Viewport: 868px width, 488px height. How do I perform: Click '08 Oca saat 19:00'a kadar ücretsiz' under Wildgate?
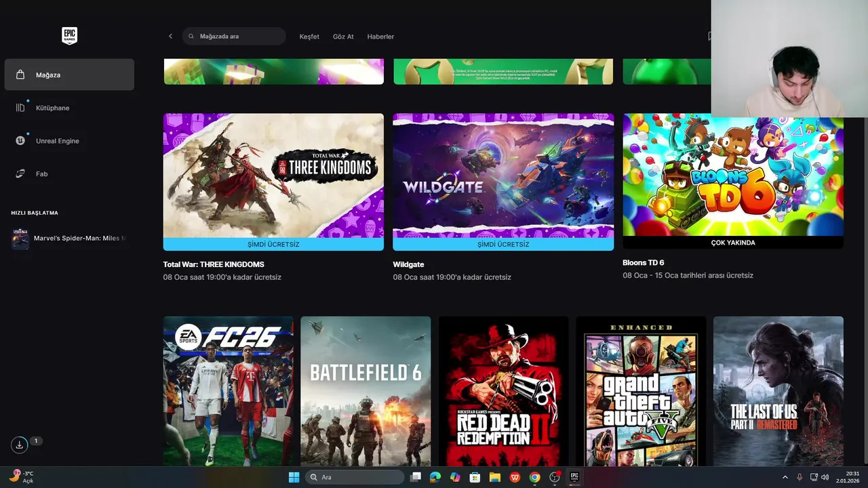coord(452,277)
